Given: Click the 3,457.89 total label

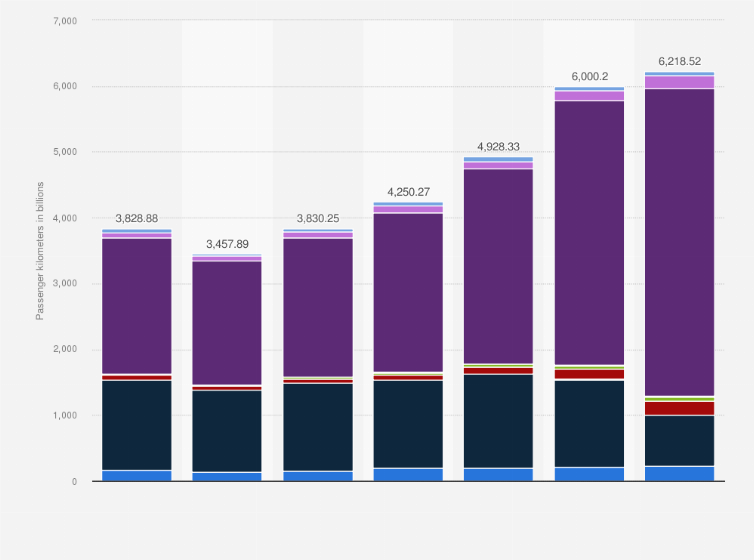Looking at the screenshot, I should coord(227,244).
